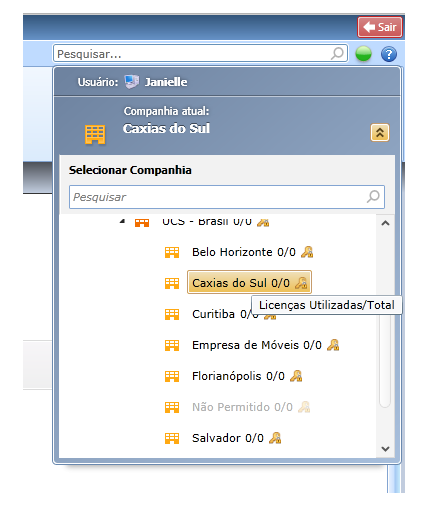The height and width of the screenshot is (516, 433).
Task: Click the Belo Horizonte building icon
Action: (172, 253)
